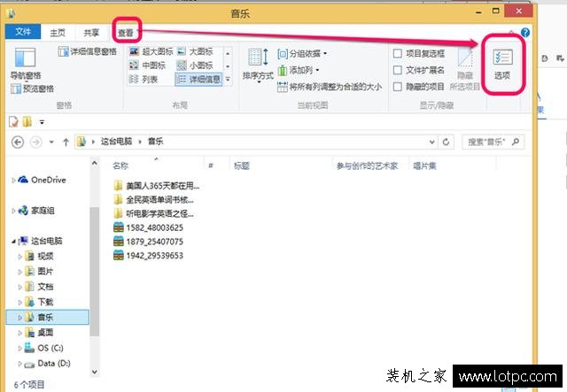The image size is (567, 392).
Task: Toggle the 详细信息窗格 details pane
Action: tap(88, 51)
